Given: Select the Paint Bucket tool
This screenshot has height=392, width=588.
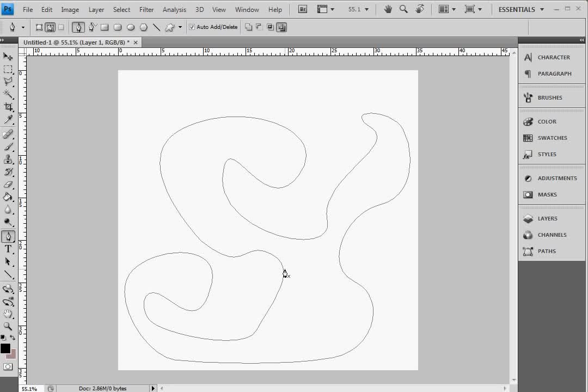Looking at the screenshot, I should click(x=8, y=197).
